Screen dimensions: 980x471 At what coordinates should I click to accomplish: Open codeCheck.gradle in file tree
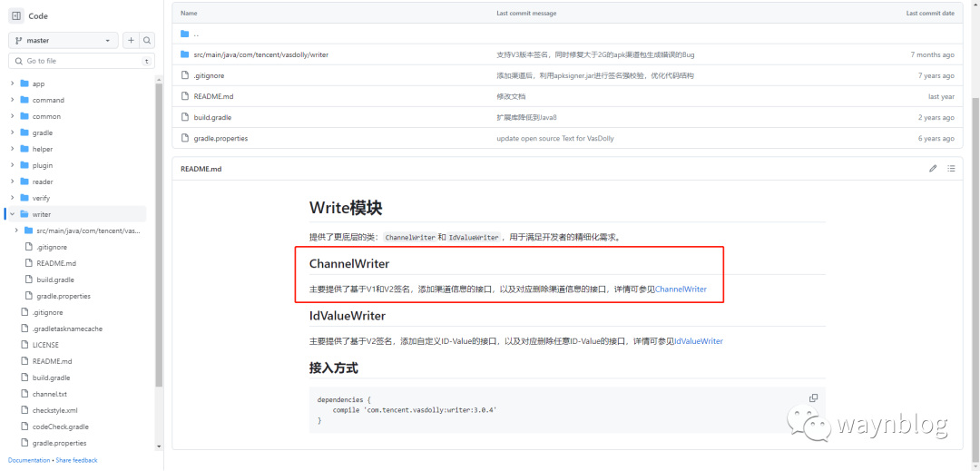(x=60, y=426)
